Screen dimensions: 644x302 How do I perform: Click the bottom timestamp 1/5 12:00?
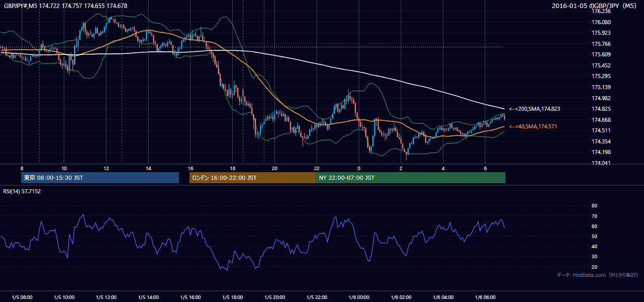[106, 297]
